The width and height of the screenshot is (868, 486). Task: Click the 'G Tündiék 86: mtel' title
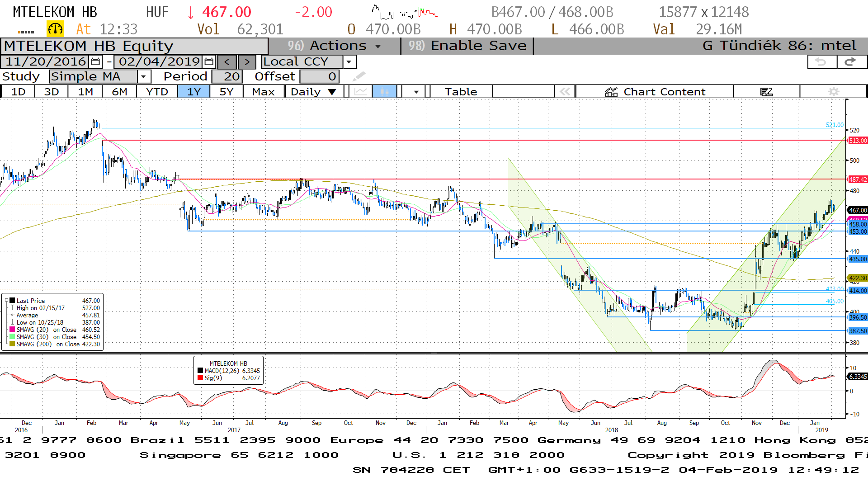(779, 46)
